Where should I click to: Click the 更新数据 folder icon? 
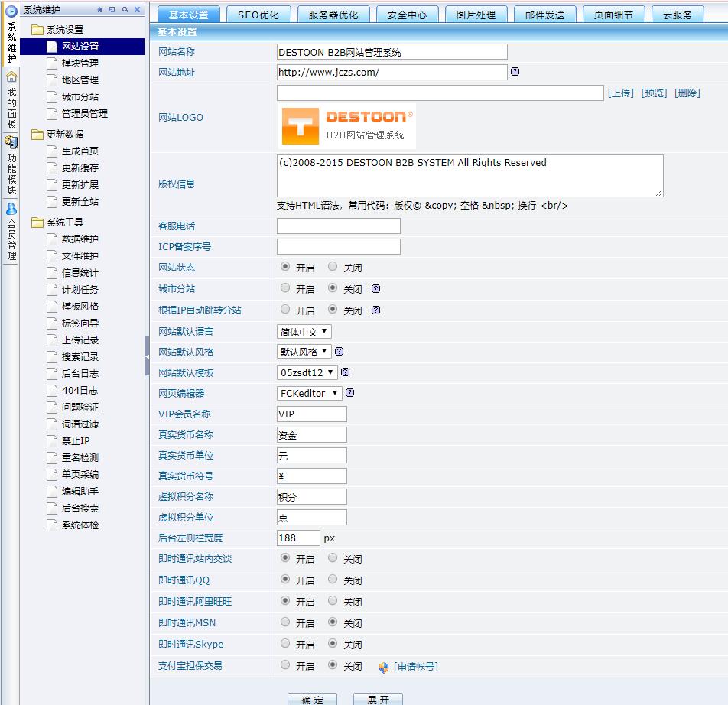pos(37,134)
